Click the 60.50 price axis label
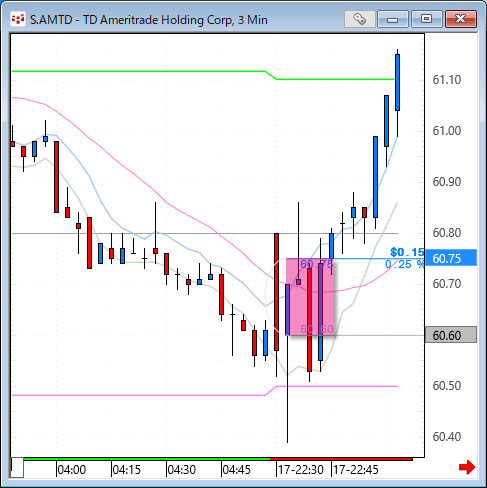487x488 pixels. pyautogui.click(x=447, y=386)
